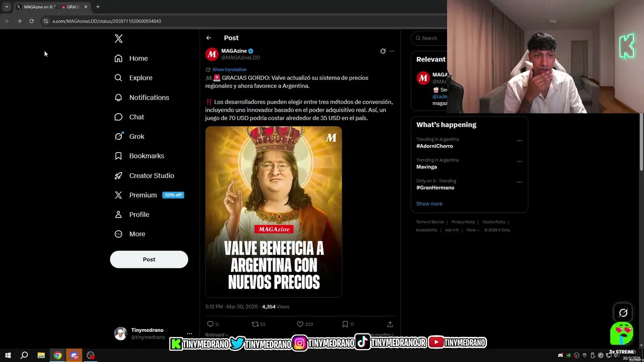The height and width of the screenshot is (362, 644).
Task: Open Windows taskbar search
Action: [24, 355]
